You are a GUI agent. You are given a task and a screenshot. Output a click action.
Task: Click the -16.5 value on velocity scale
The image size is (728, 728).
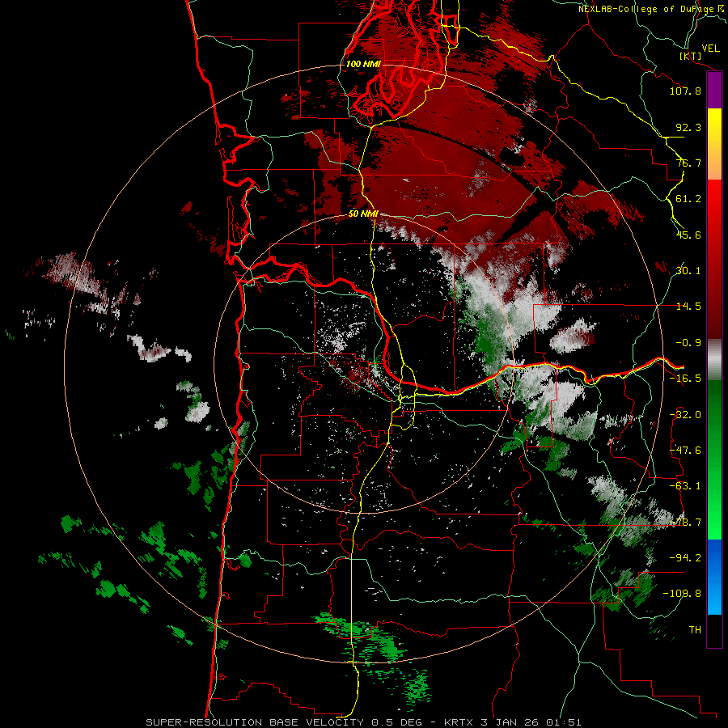(x=685, y=379)
